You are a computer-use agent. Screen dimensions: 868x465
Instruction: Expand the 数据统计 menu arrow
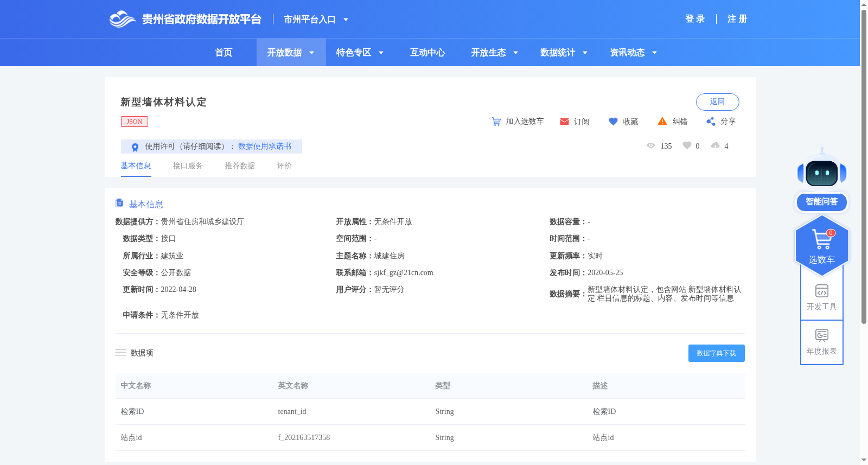click(x=585, y=53)
